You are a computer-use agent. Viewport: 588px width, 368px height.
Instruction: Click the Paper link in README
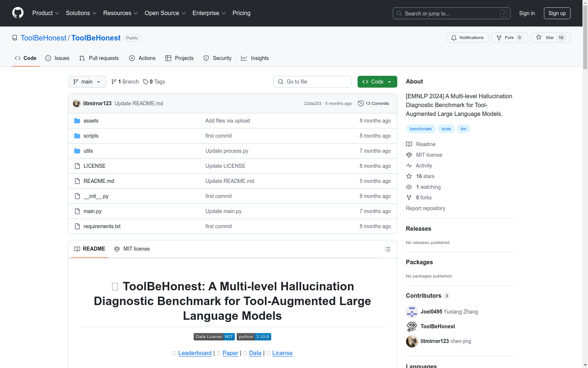230,353
